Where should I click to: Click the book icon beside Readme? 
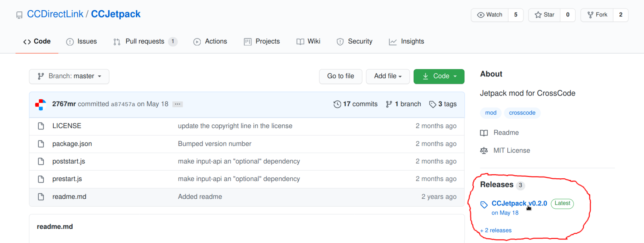point(484,133)
